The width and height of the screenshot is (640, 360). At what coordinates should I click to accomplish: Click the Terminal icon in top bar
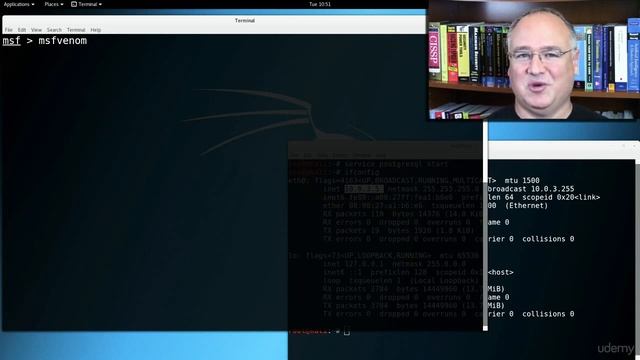[x=74, y=4]
